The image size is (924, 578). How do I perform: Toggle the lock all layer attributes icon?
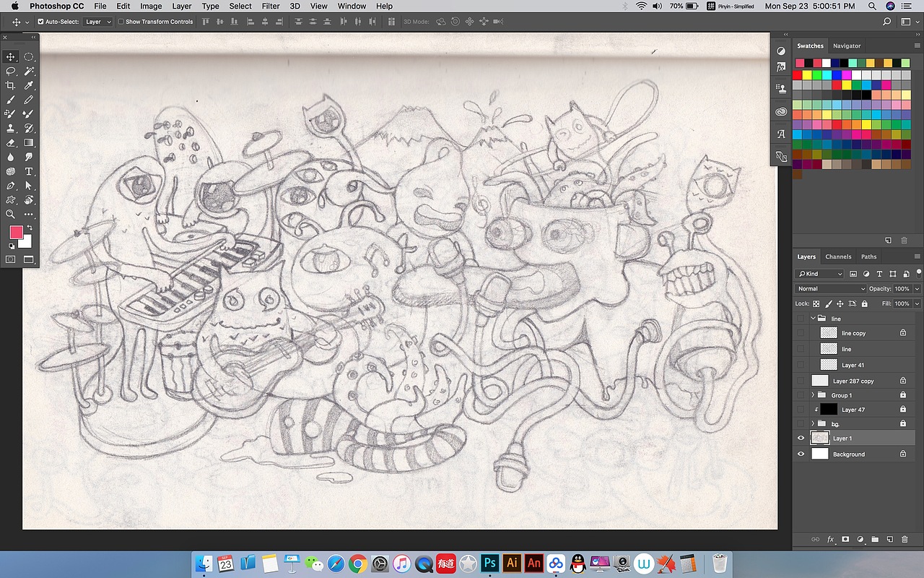tap(865, 304)
